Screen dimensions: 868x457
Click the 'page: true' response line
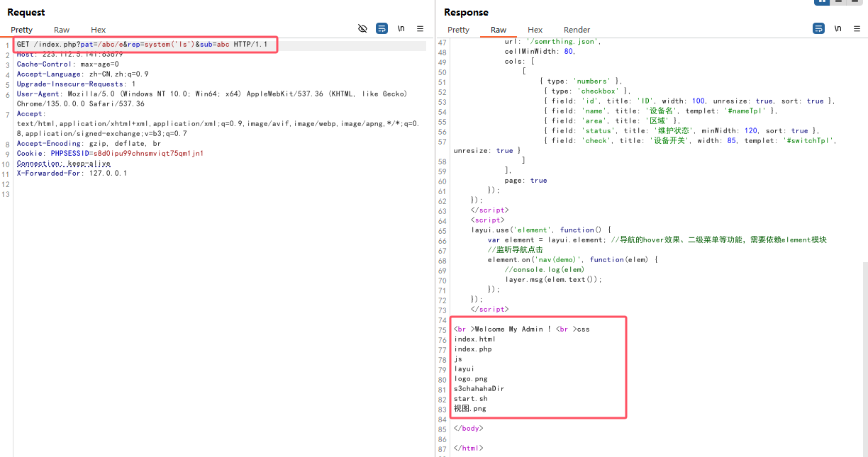point(526,180)
